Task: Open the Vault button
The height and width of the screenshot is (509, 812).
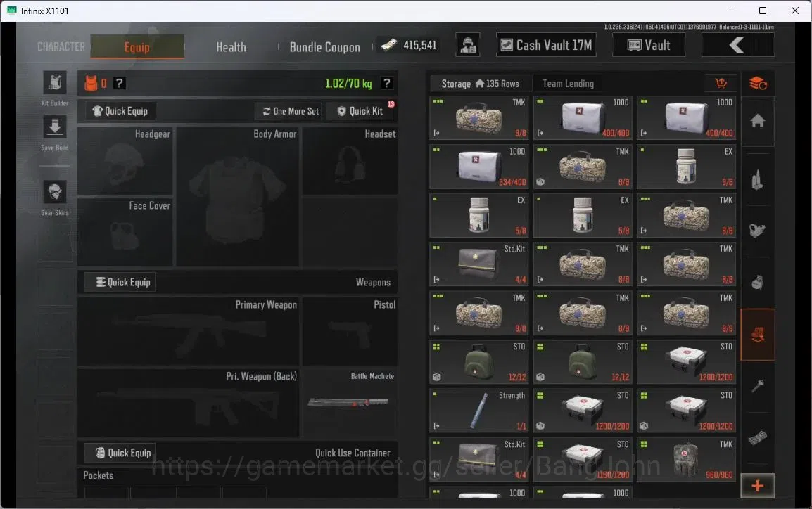Action: (649, 45)
